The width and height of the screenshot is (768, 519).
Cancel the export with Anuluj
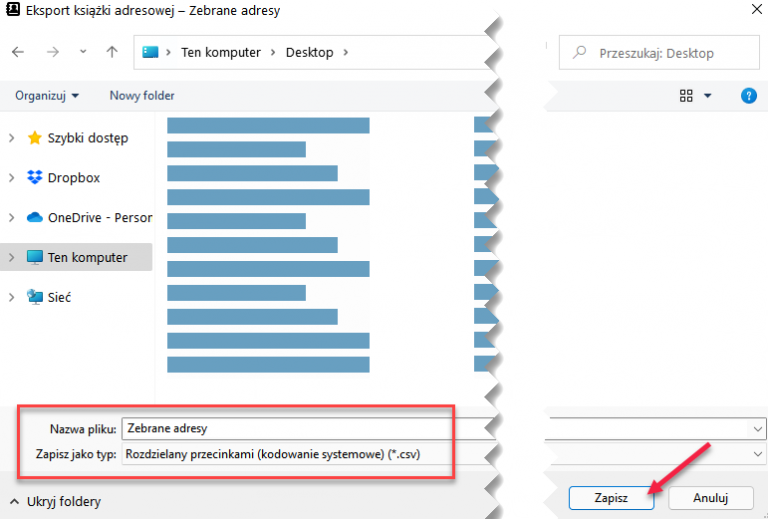coord(710,498)
